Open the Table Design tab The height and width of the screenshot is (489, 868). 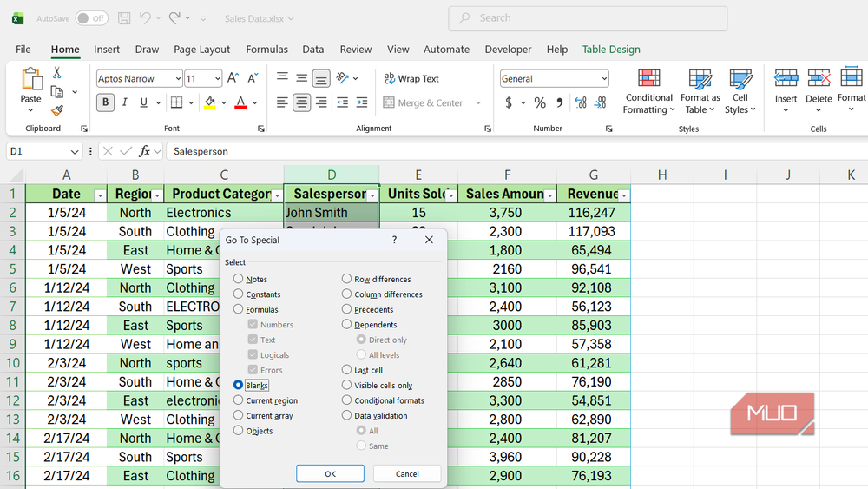coord(611,50)
